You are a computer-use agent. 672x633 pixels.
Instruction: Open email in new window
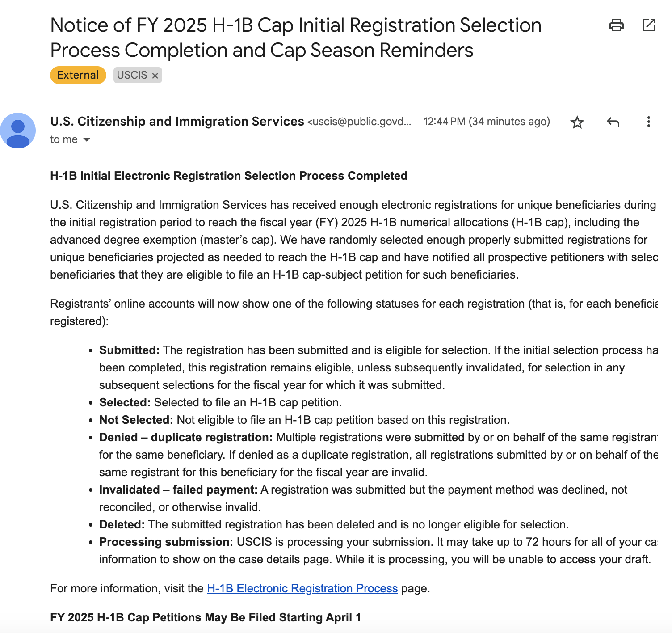click(648, 25)
